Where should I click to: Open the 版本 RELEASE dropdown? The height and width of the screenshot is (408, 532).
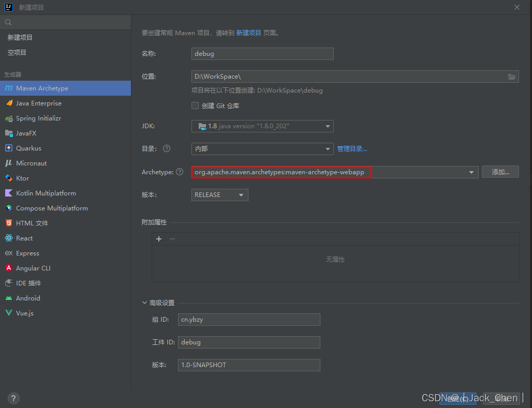pyautogui.click(x=219, y=195)
